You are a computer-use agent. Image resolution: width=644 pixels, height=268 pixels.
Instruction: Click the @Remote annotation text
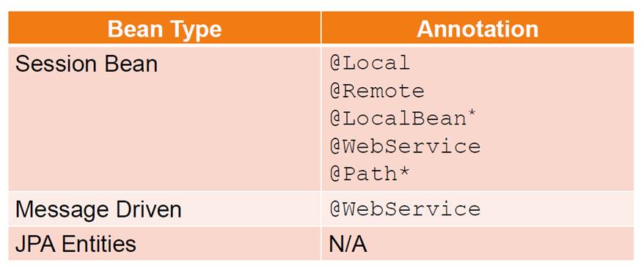pos(376,91)
